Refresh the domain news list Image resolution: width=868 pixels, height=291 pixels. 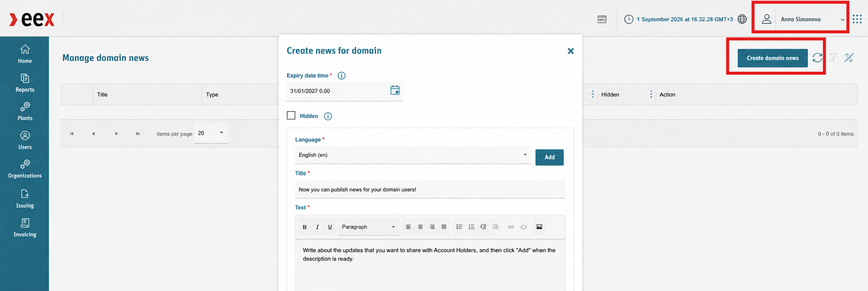click(x=818, y=58)
